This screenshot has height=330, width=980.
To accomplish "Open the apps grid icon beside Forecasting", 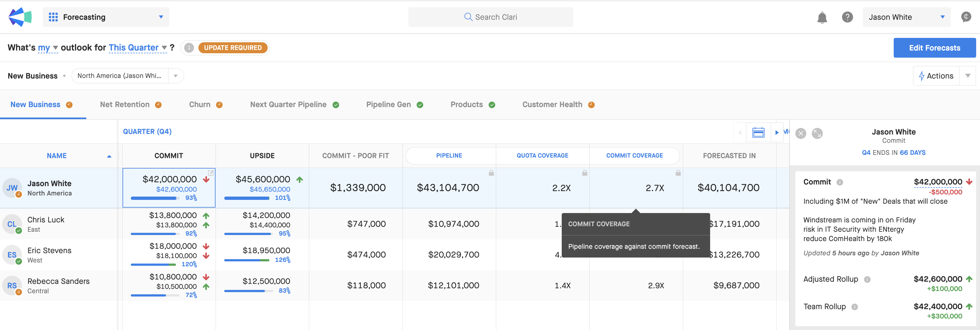I will tap(53, 17).
